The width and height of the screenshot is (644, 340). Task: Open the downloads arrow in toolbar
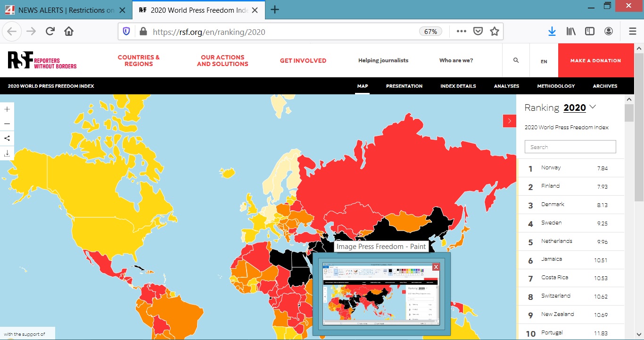[x=552, y=32]
